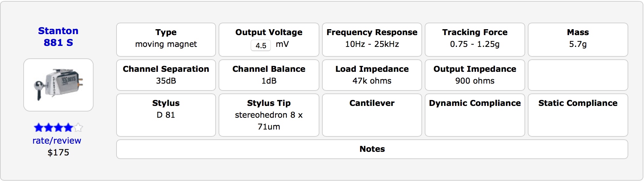644x181 pixels.
Task: Click the Dynamic Compliance cell
Action: coord(475,115)
